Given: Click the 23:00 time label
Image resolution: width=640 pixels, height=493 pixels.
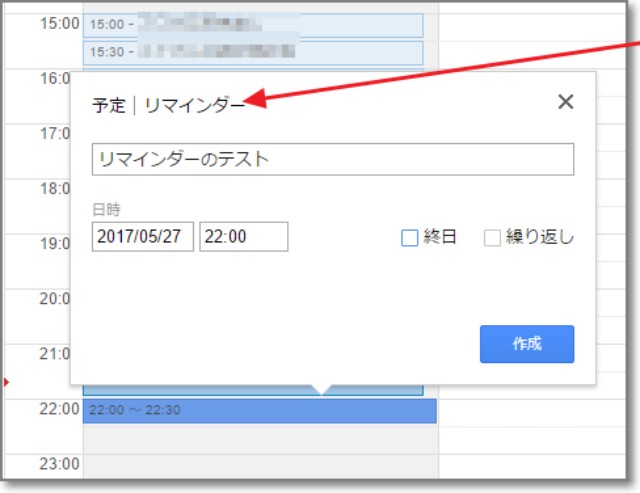Looking at the screenshot, I should (59, 464).
